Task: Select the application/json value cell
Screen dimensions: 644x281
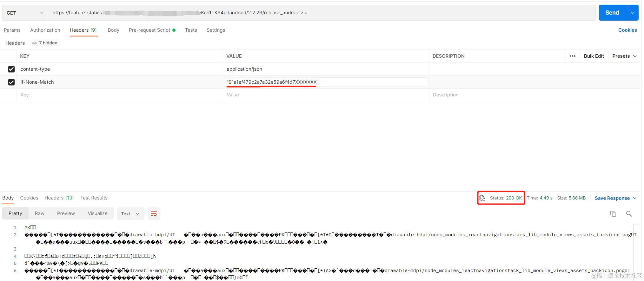Action: pyautogui.click(x=326, y=69)
